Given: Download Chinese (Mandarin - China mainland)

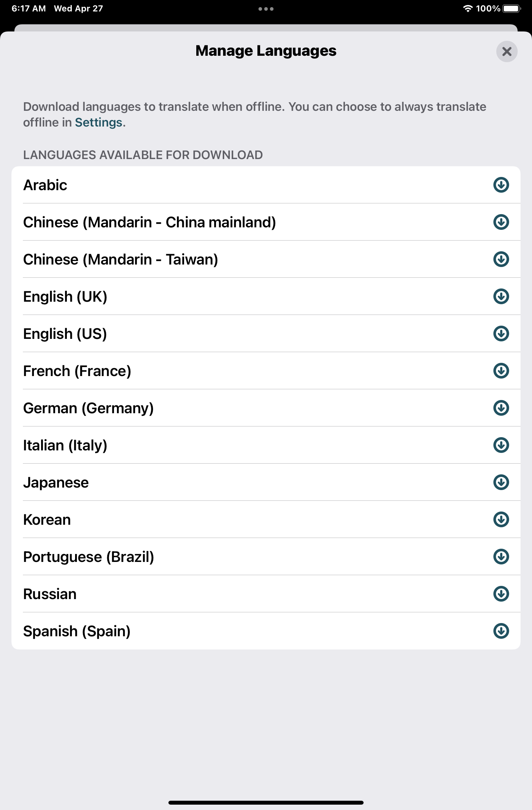Looking at the screenshot, I should (501, 222).
